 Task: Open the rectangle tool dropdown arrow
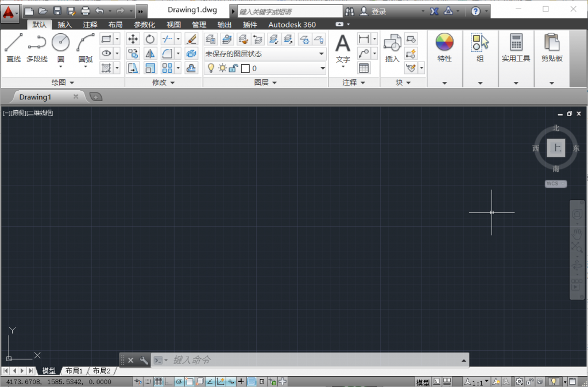117,39
